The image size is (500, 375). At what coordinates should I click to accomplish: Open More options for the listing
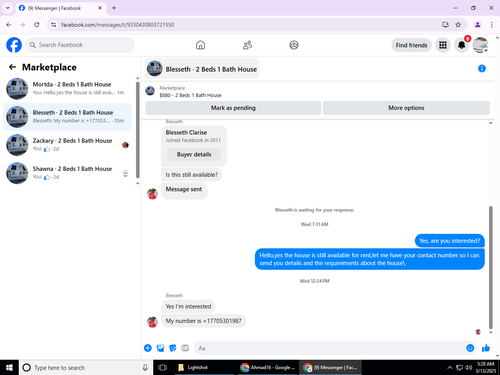pyautogui.click(x=406, y=108)
